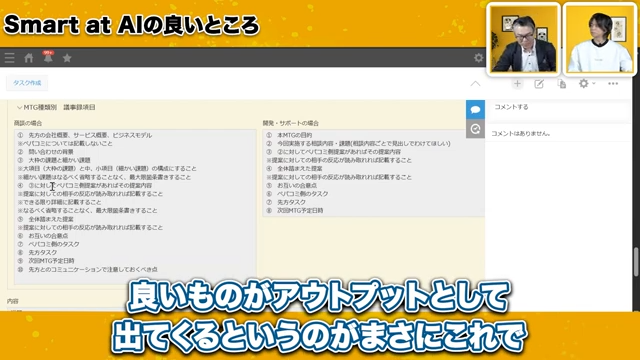Select the line ④ 全体踏まえた提案 in 開発・サポートの場合
640x360 pixels.
click(294, 169)
